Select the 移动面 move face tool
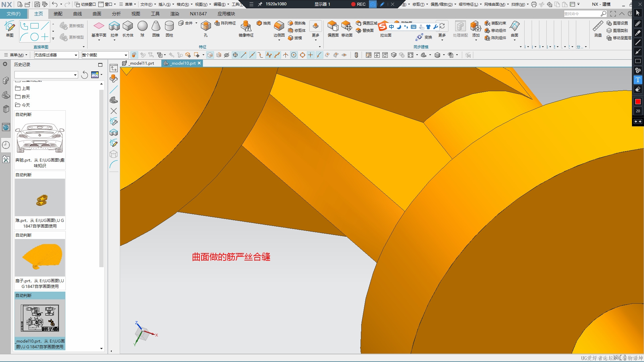Screen dimensions: 644x362 [x=347, y=29]
